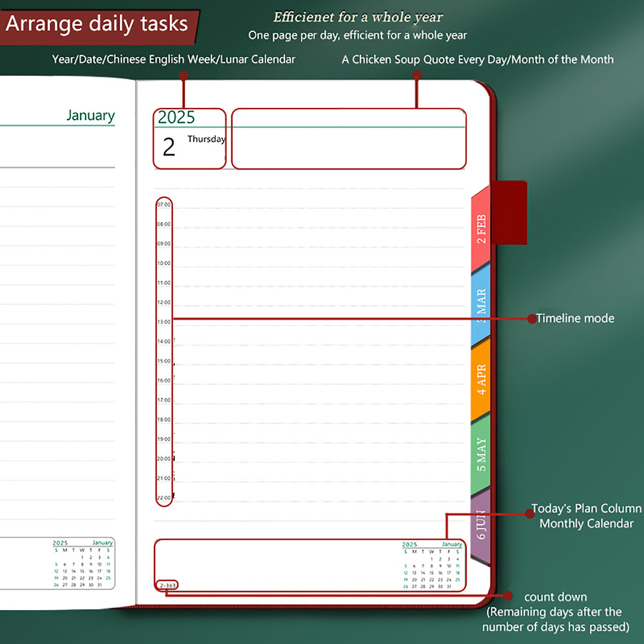
Task: Click the 22:00 timeline marker
Action: (x=164, y=498)
